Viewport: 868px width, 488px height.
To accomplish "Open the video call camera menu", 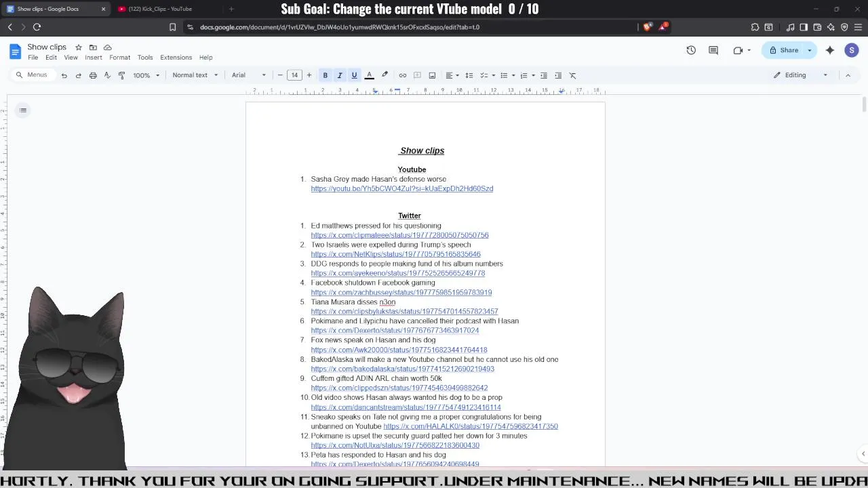I will 741,50.
